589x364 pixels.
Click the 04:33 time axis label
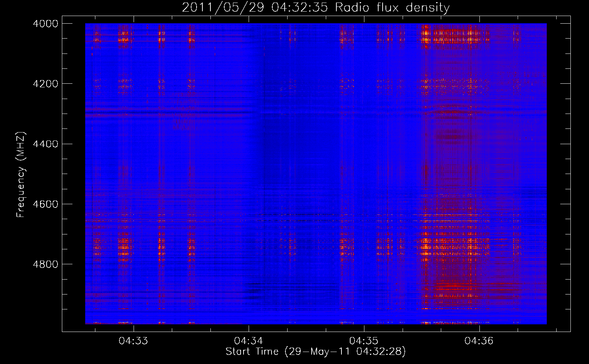[x=134, y=341]
